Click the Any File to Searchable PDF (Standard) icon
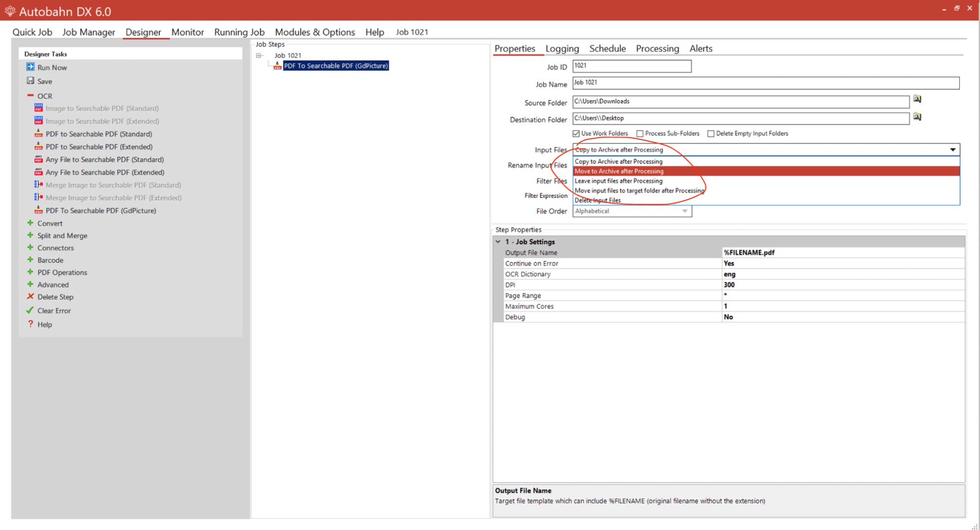Screen dimensions: 980x530 tap(39, 159)
